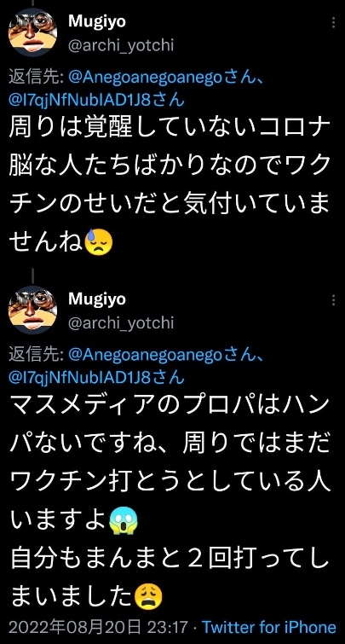Image resolution: width=345 pixels, height=644 pixels.
Task: Click the Twitter for iPhone source link
Action: (269, 627)
